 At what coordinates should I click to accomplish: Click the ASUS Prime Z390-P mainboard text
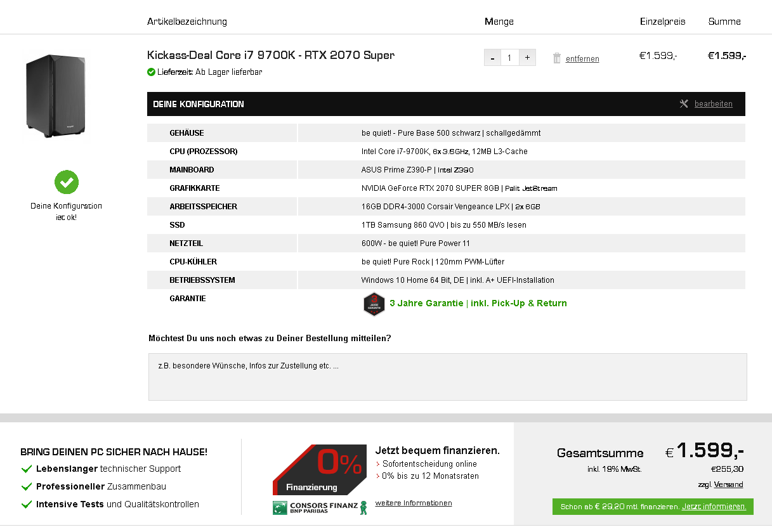(x=417, y=170)
